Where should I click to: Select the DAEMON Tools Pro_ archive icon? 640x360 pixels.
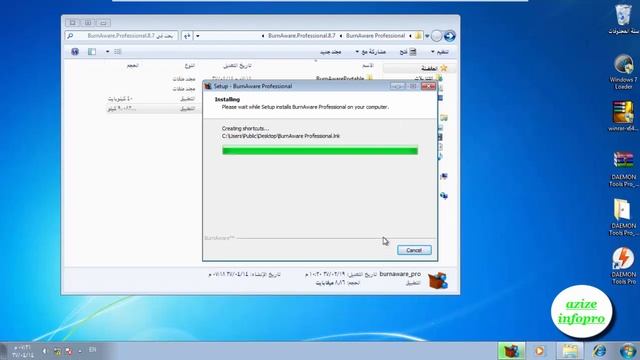pos(623,169)
